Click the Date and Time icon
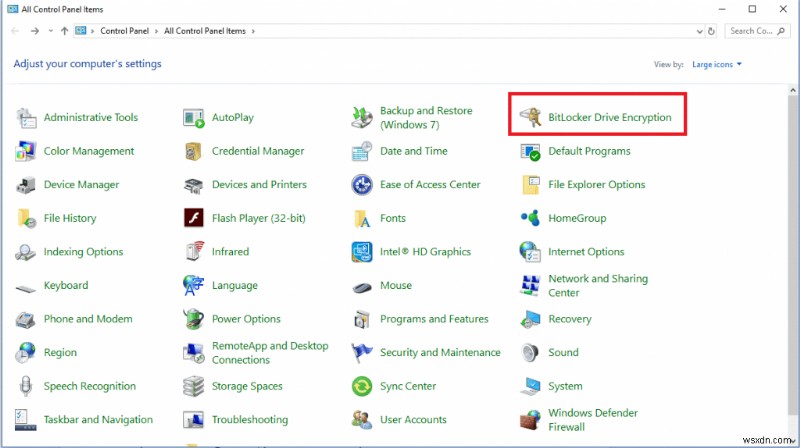800x448 pixels. [362, 152]
